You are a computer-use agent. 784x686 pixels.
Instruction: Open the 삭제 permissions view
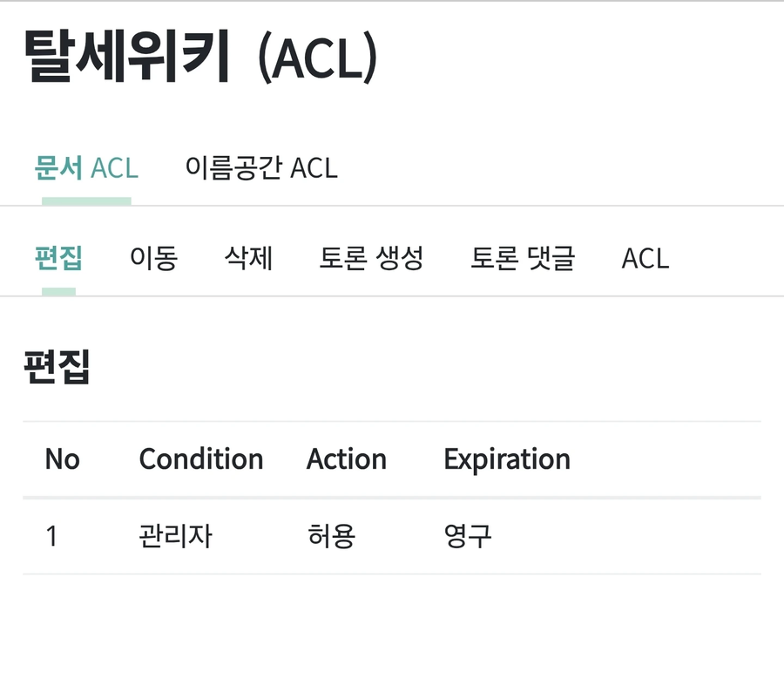[x=249, y=258]
